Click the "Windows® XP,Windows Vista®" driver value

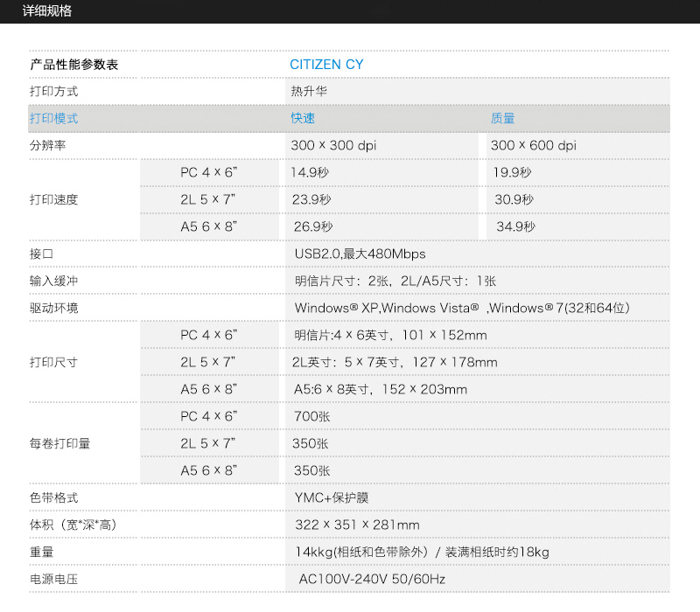[387, 308]
